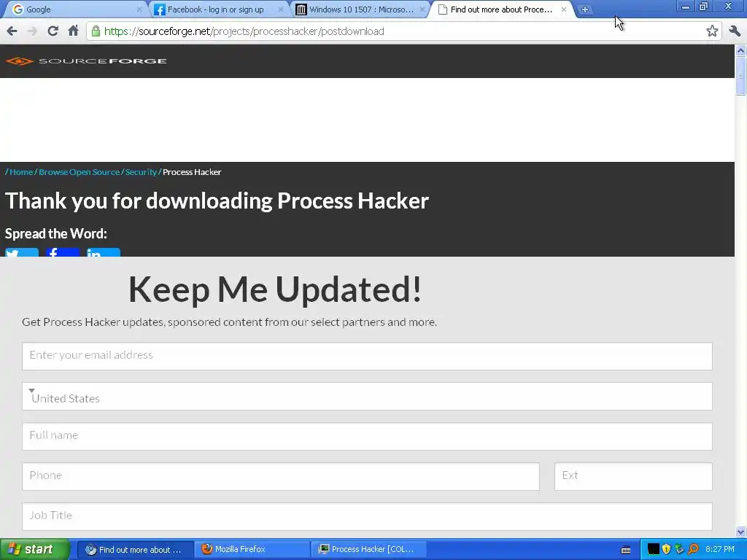Viewport: 747px width, 560px height.
Task: Select the Find out more about Process Hacker tab
Action: tap(500, 9)
